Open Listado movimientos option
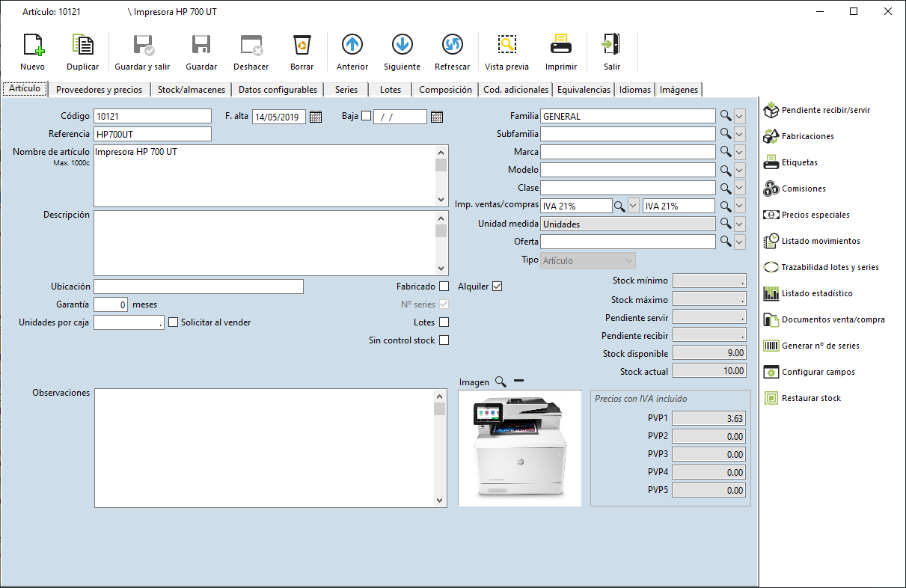Viewport: 906px width, 588px height. (x=812, y=241)
